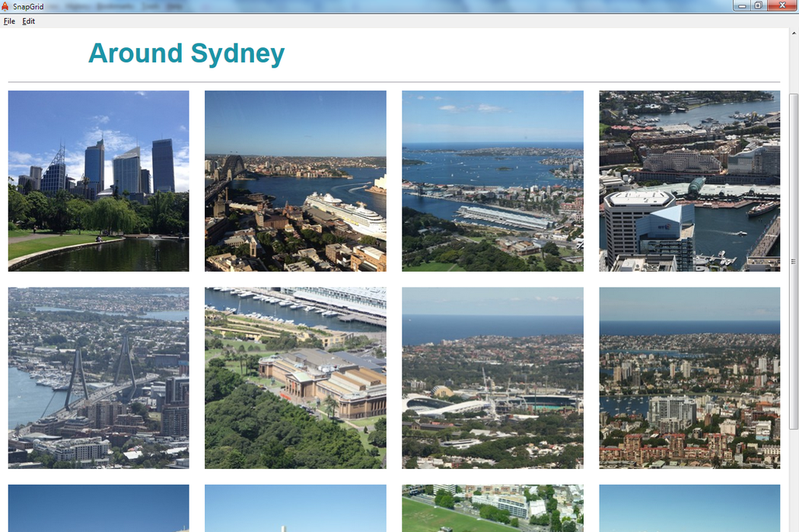
Task: Select the hexagonal white tower building photo
Action: [x=689, y=181]
